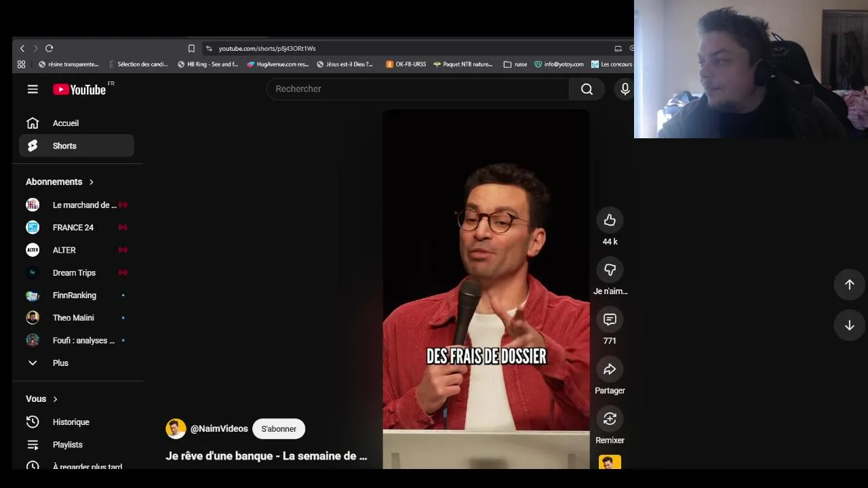The image size is (868, 488).
Task: Reload the page with refresh icon
Action: tap(49, 48)
